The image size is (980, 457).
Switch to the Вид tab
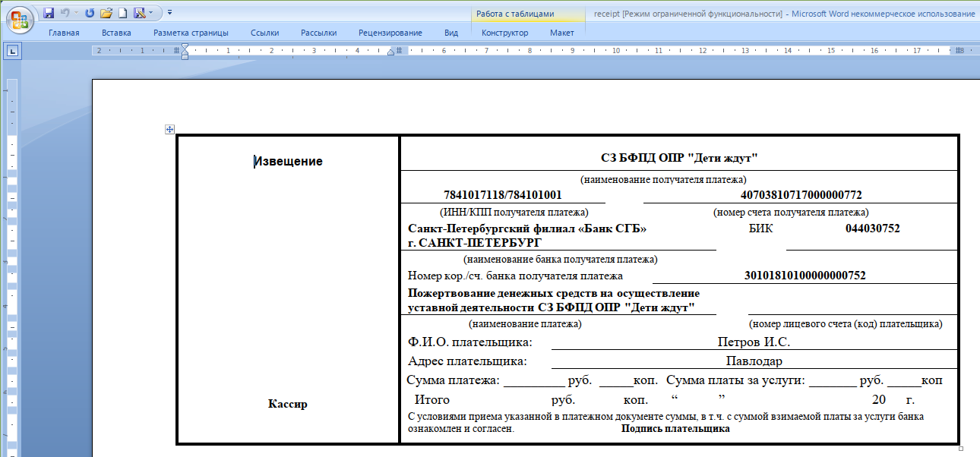tap(451, 33)
